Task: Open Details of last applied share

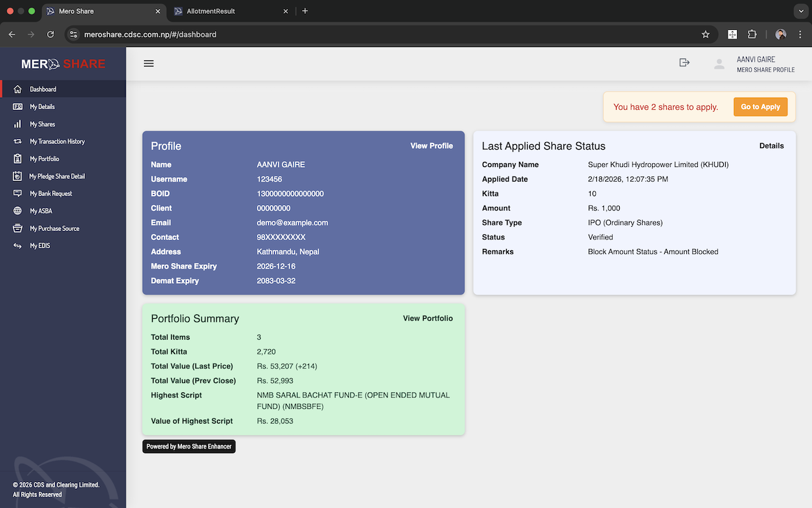Action: 771,146
